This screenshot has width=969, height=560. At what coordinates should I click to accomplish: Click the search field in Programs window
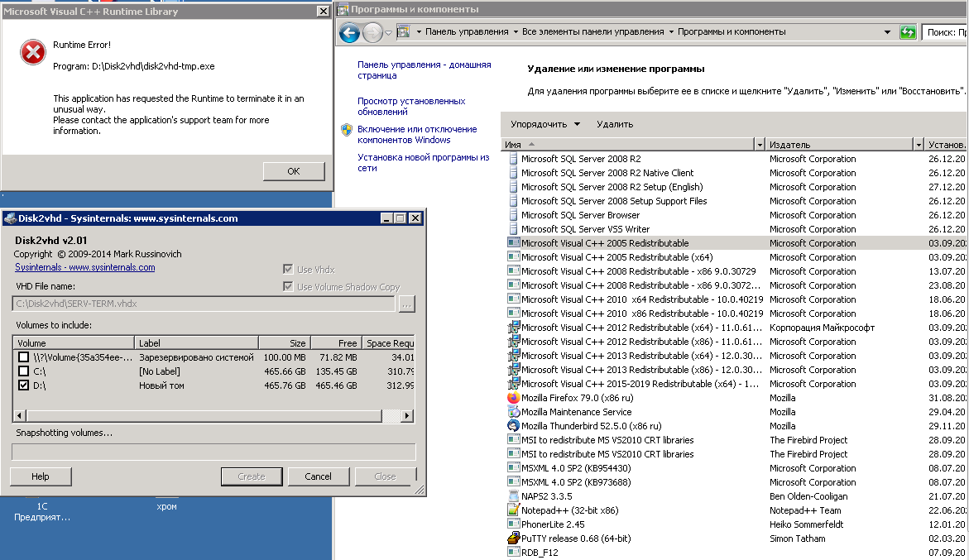[x=945, y=32]
